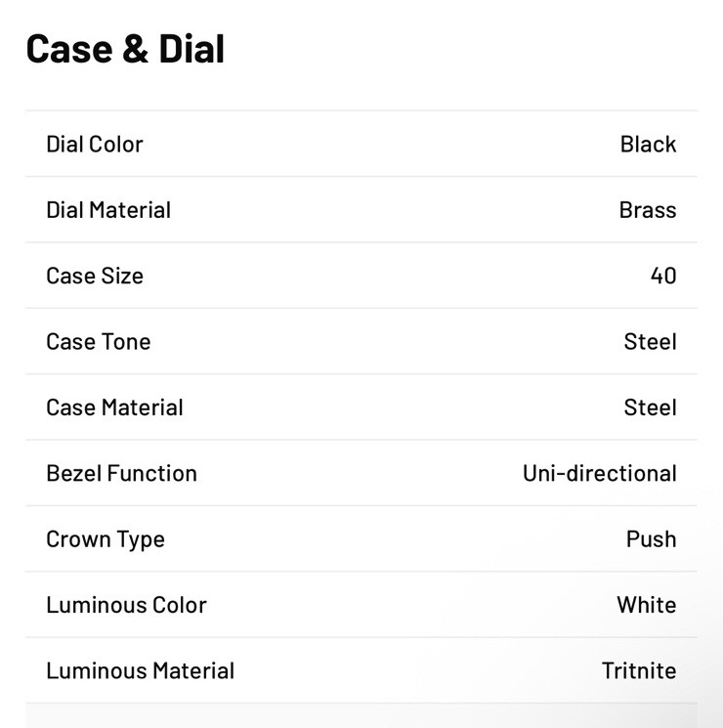723x728 pixels.
Task: Select the Luminous Material label
Action: [x=141, y=671]
